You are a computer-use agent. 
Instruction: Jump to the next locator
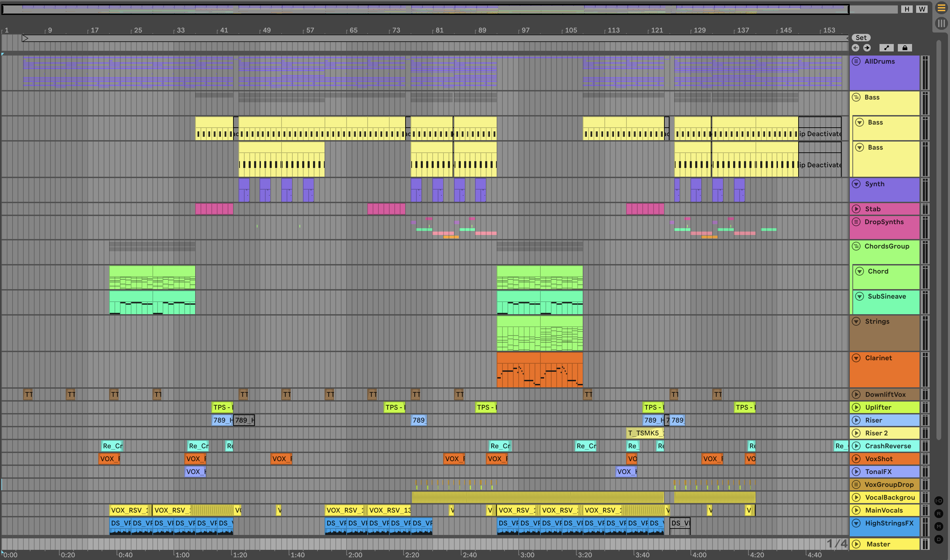tap(867, 48)
